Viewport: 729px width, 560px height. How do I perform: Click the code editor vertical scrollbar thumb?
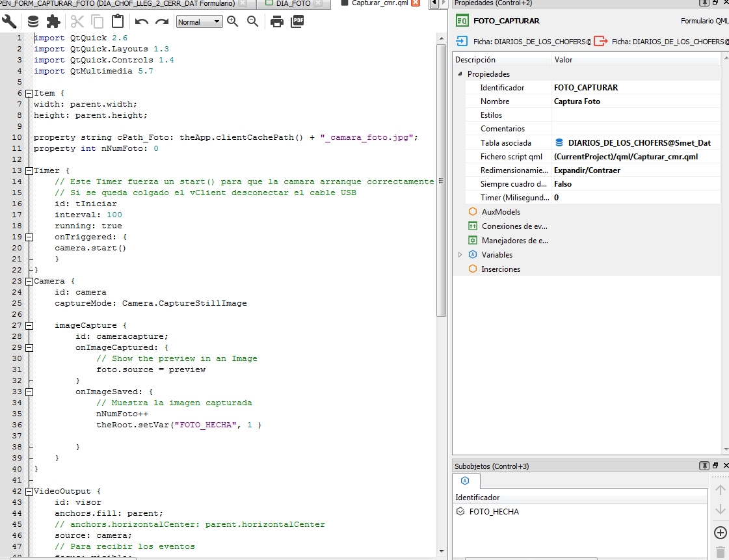pos(441,180)
